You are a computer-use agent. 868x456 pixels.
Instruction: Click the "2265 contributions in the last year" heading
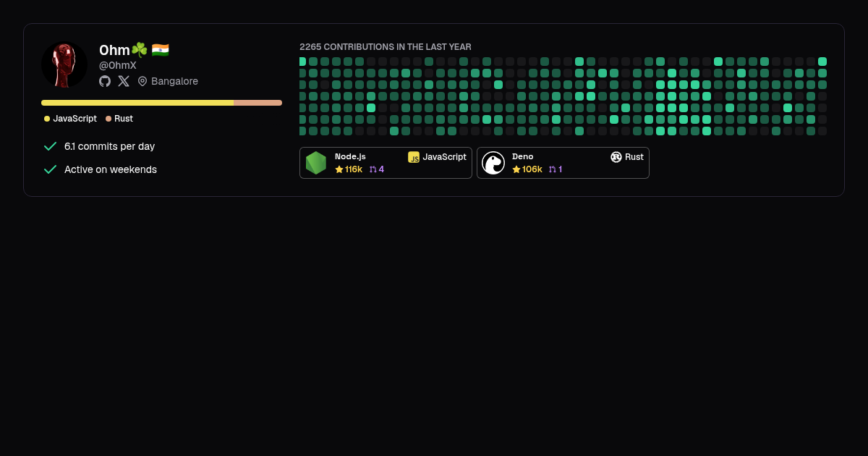(x=386, y=47)
